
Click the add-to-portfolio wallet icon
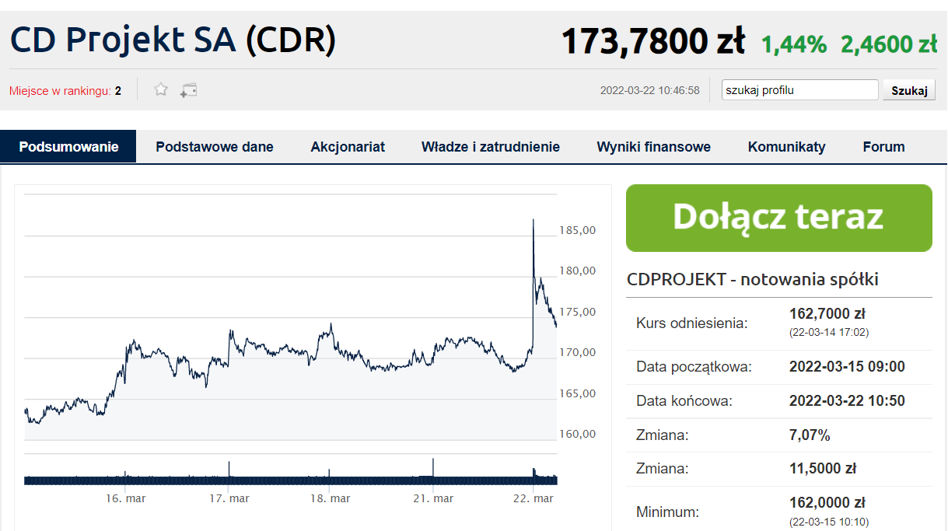[x=188, y=90]
